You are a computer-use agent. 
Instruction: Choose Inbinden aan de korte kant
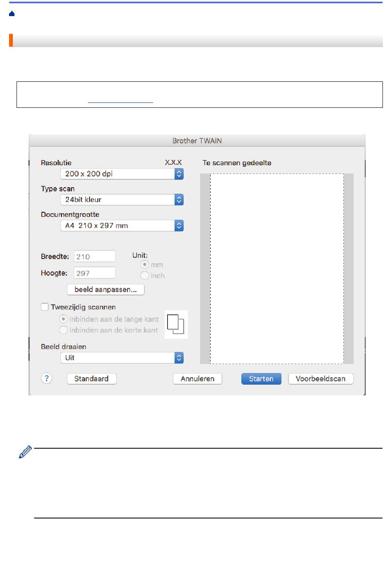pyautogui.click(x=63, y=330)
